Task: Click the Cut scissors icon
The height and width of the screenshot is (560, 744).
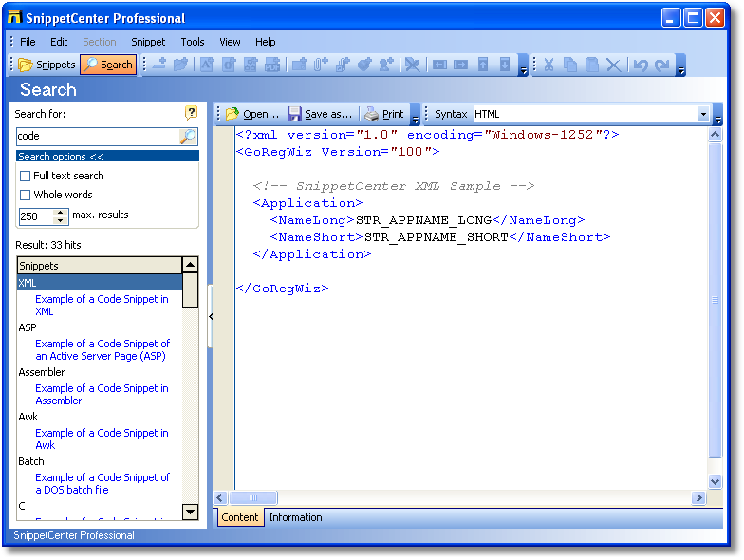Action: click(549, 65)
